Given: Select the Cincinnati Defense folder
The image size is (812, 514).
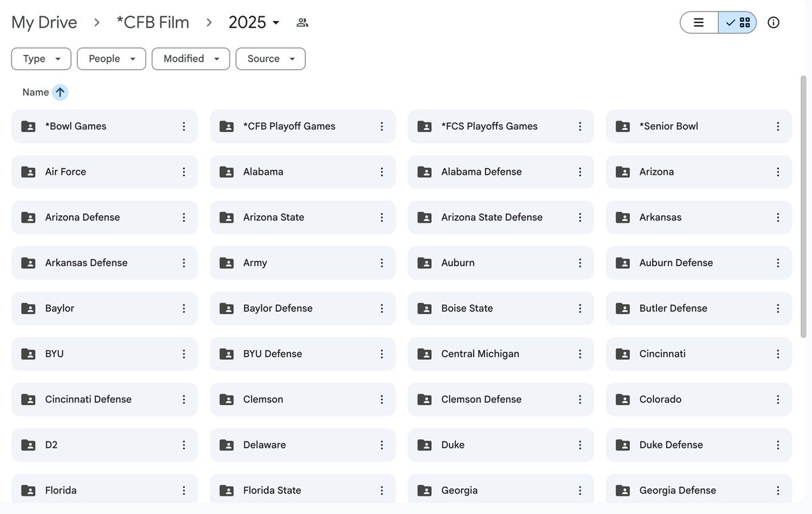Looking at the screenshot, I should point(104,400).
